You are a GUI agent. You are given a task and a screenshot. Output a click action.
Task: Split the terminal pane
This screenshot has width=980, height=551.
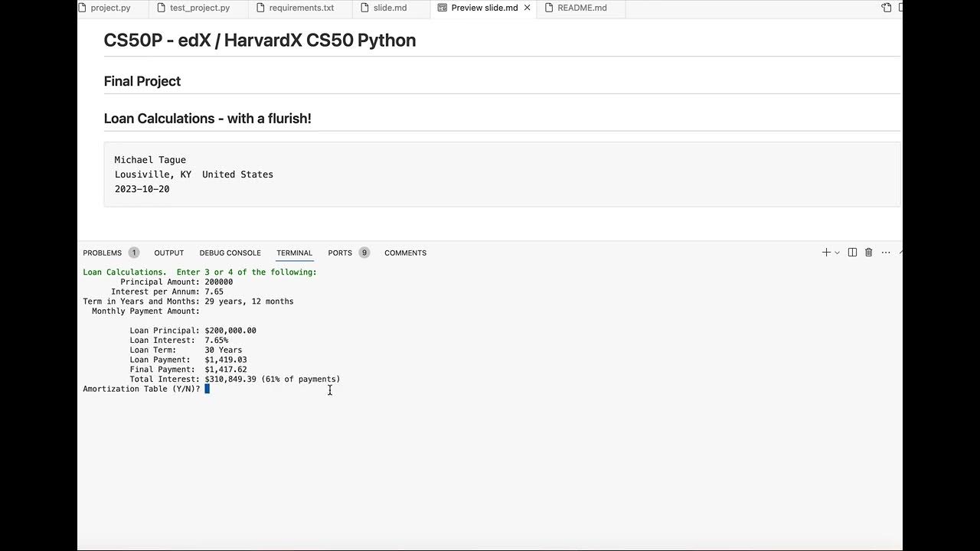(x=852, y=253)
